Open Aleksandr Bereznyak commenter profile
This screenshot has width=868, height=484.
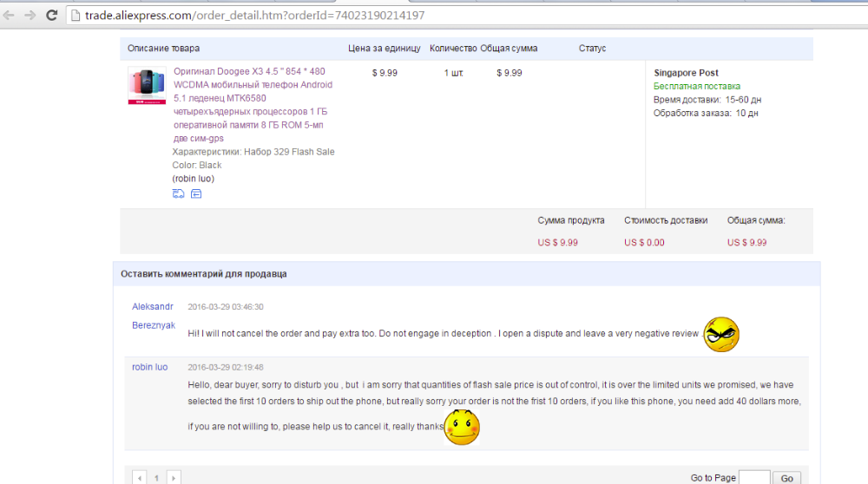(154, 316)
